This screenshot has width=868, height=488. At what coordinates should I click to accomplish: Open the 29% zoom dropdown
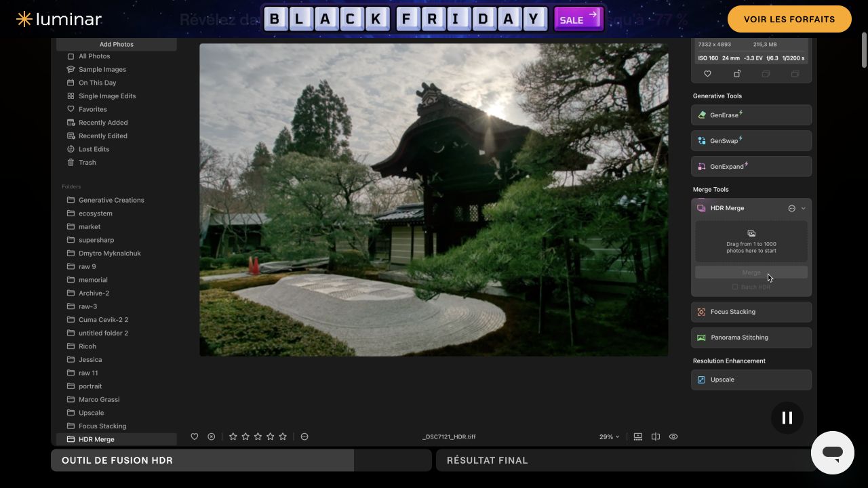609,437
